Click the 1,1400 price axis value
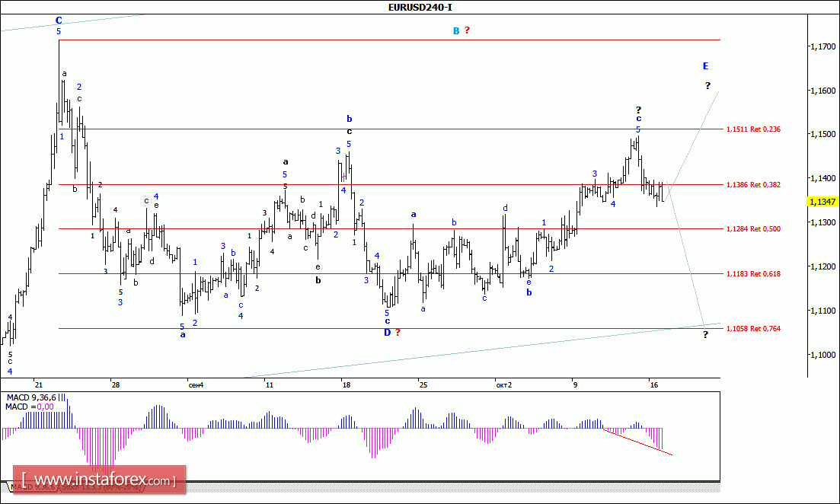 tap(823, 178)
